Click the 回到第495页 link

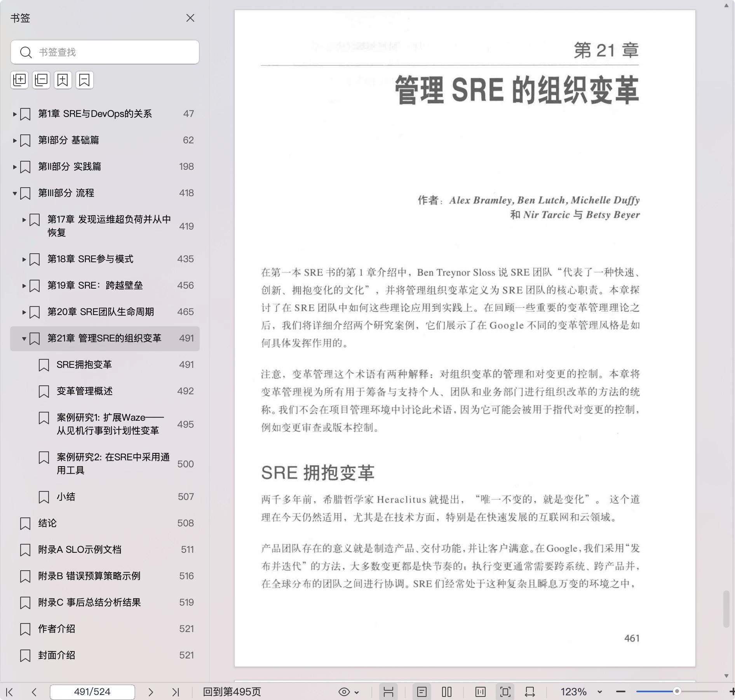(x=232, y=692)
